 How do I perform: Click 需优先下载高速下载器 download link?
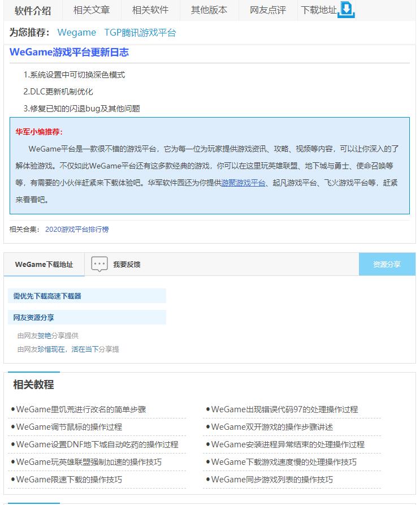tap(47, 296)
